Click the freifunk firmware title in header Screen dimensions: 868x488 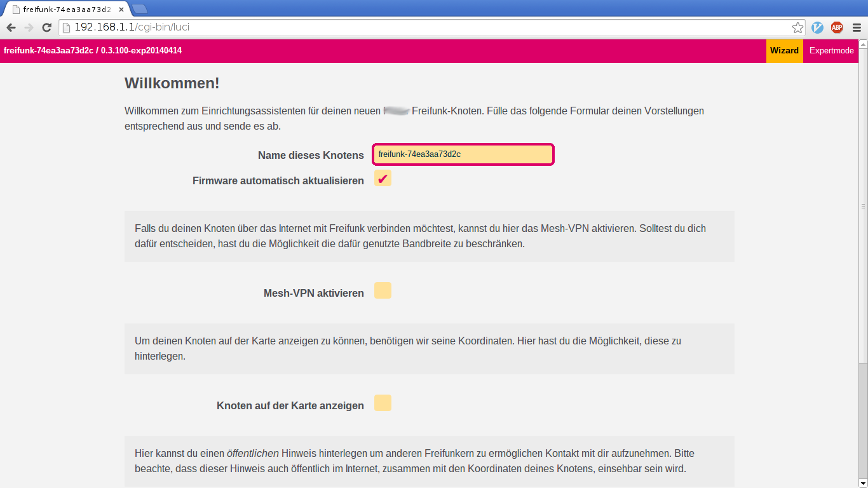click(x=93, y=51)
